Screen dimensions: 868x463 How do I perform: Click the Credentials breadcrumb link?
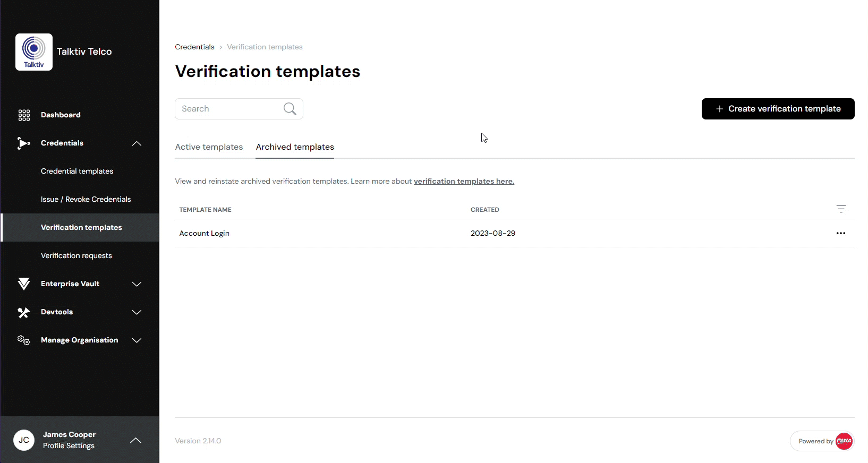tap(194, 47)
